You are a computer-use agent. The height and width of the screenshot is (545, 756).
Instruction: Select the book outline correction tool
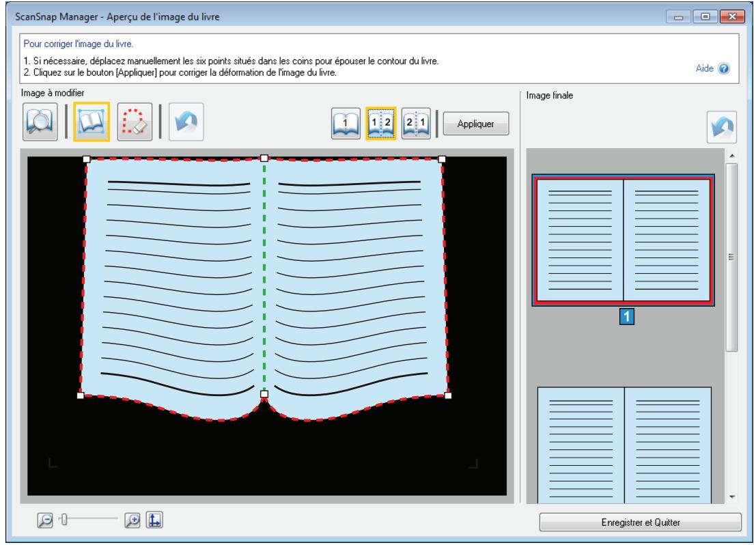(x=92, y=122)
